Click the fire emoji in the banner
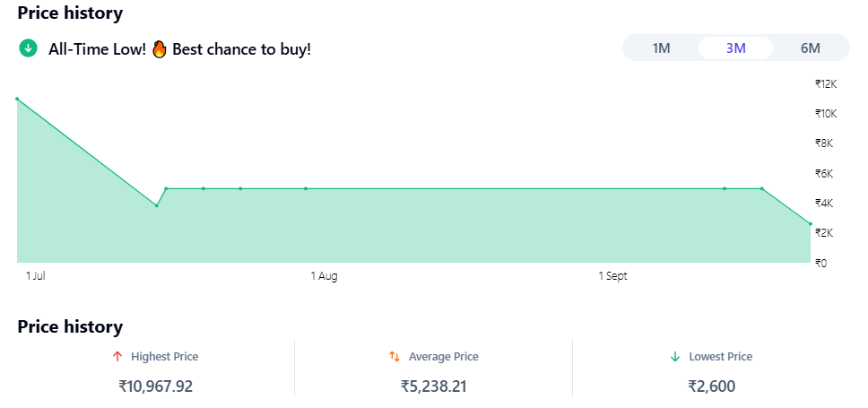The image size is (868, 408). pos(159,48)
